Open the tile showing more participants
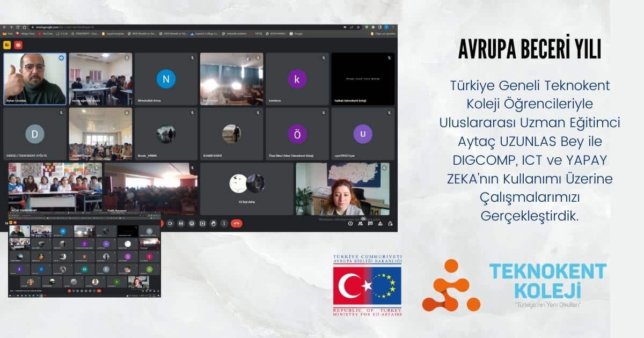Screen dimensions: 644x338 [246, 189]
